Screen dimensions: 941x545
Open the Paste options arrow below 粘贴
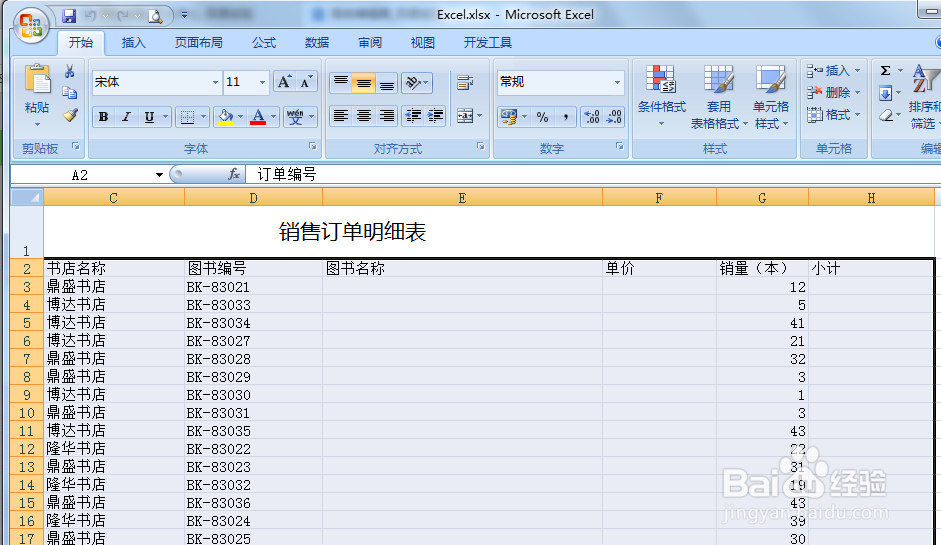37,124
